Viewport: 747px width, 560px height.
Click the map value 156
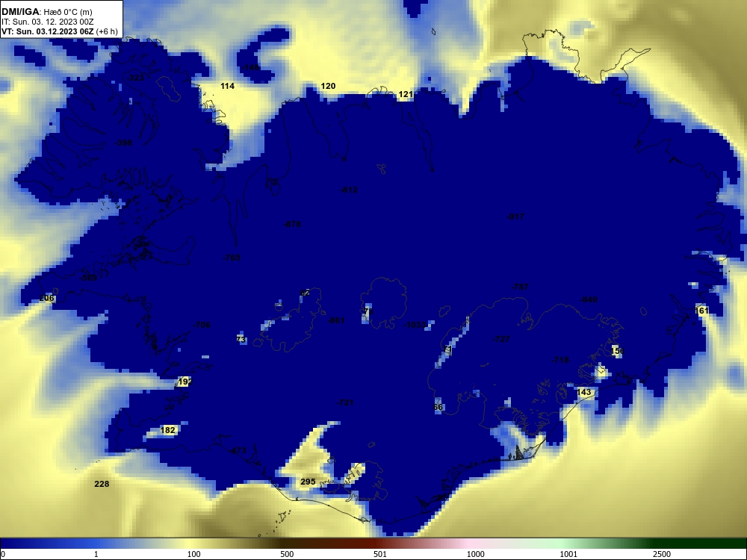[616, 352]
